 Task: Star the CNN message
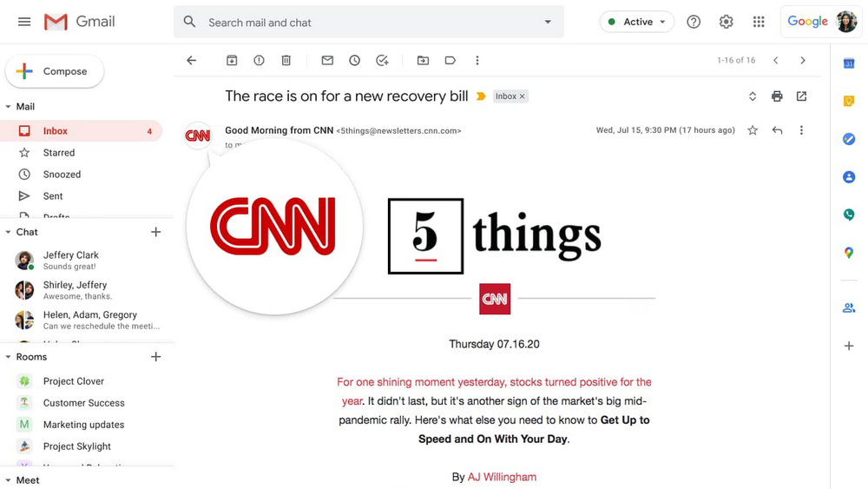(x=753, y=130)
